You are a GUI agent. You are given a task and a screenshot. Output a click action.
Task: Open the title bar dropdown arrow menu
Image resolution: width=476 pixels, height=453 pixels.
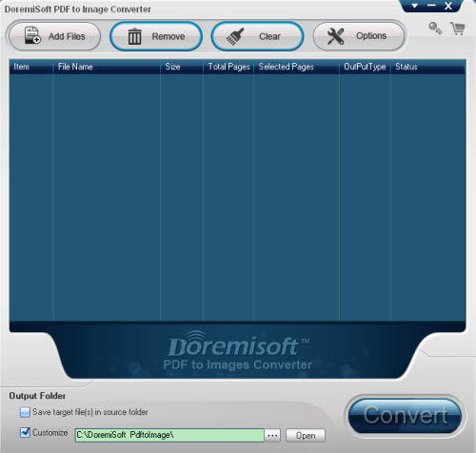pyautogui.click(x=414, y=6)
